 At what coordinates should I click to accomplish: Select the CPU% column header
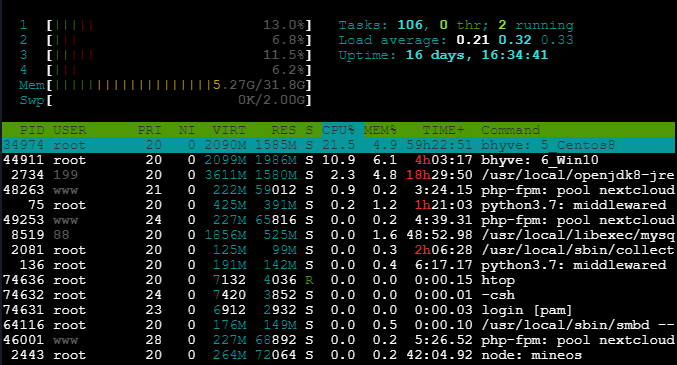[338, 130]
